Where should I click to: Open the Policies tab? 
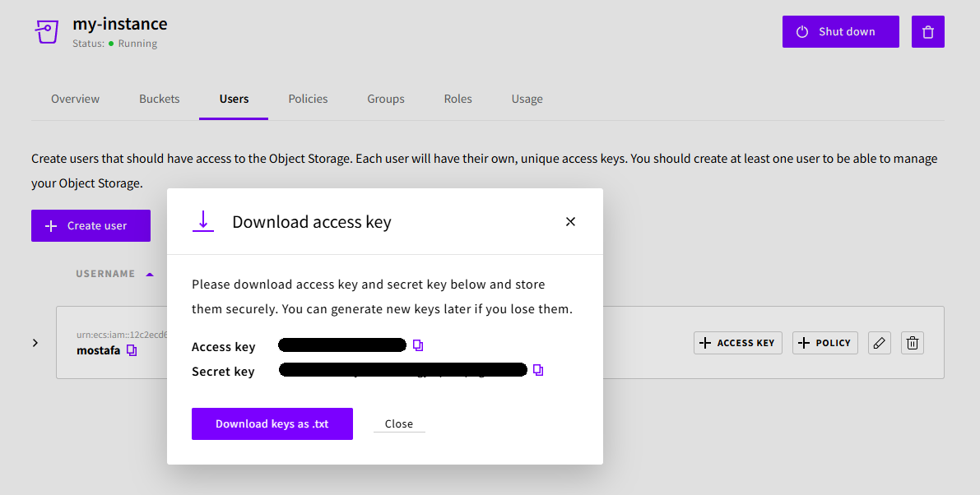308,99
